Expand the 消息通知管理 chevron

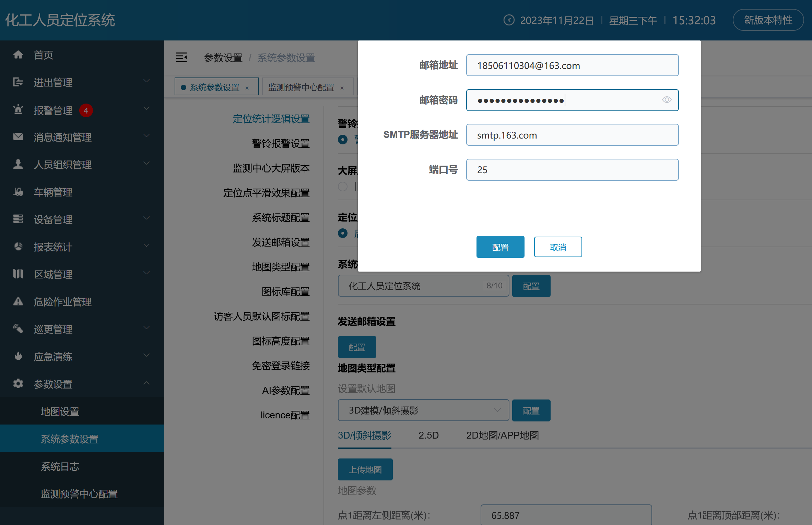[x=146, y=136]
